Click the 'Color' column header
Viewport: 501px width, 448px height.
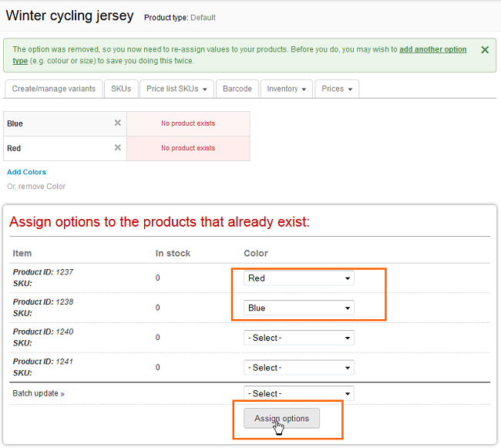click(256, 253)
